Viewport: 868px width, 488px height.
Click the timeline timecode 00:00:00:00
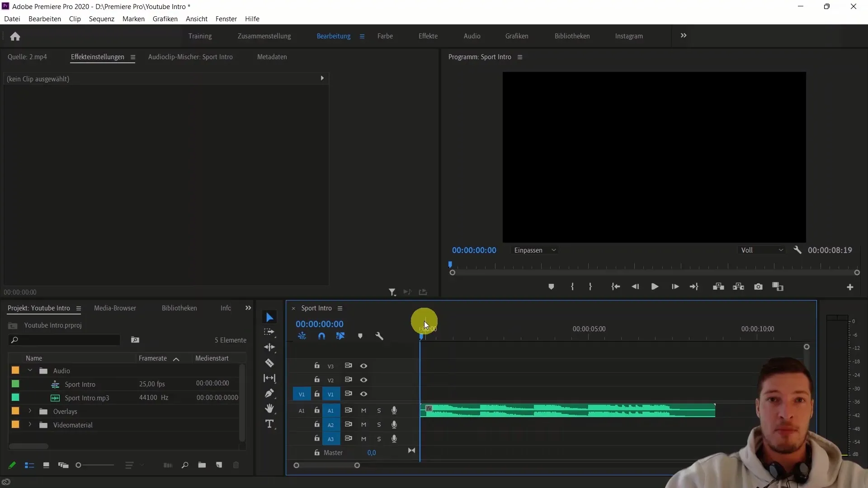pos(320,324)
